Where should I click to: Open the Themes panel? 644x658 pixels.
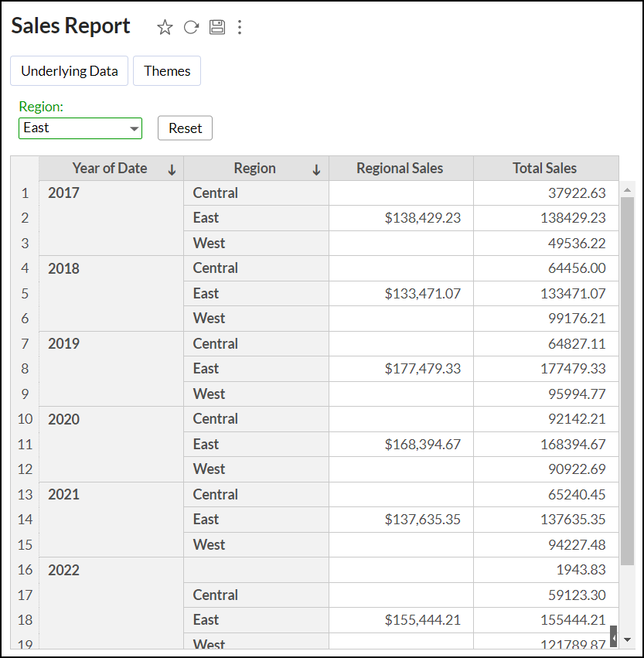point(166,70)
